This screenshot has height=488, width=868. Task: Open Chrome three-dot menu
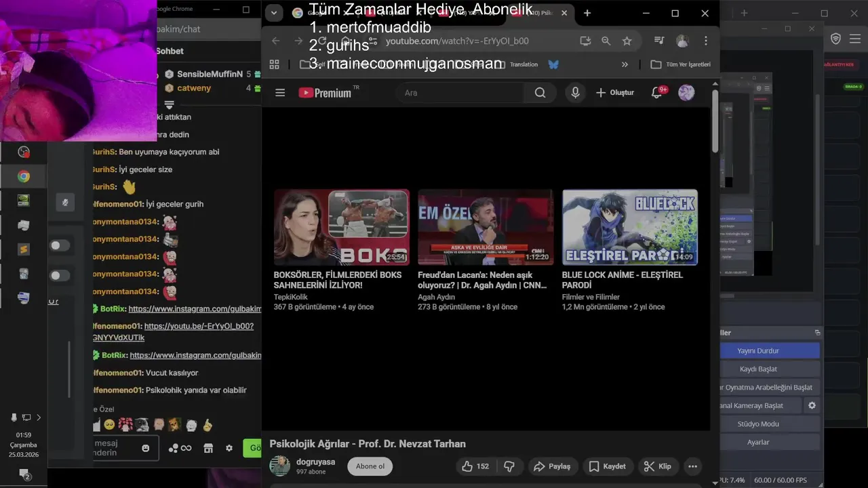pos(706,41)
